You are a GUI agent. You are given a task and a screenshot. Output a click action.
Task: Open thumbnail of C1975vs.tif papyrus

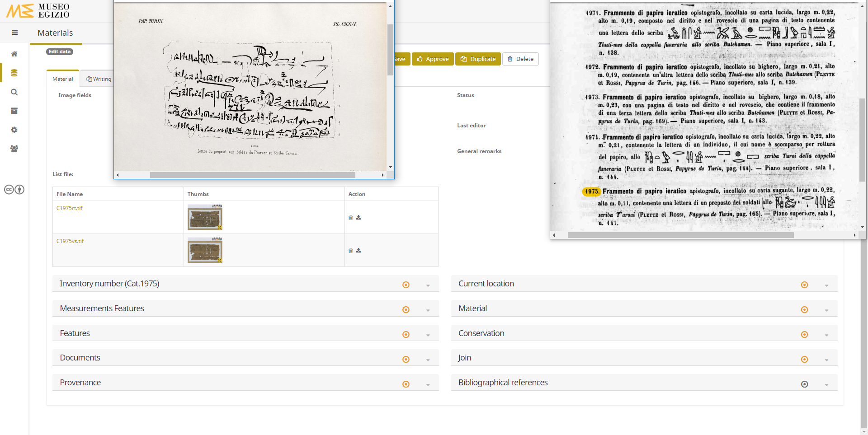pyautogui.click(x=205, y=250)
